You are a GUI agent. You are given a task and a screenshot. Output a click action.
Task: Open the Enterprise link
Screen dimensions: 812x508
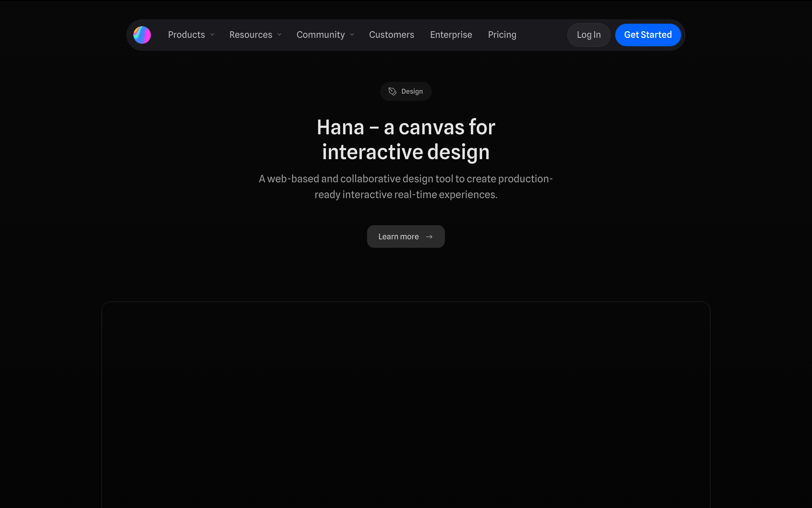point(451,35)
